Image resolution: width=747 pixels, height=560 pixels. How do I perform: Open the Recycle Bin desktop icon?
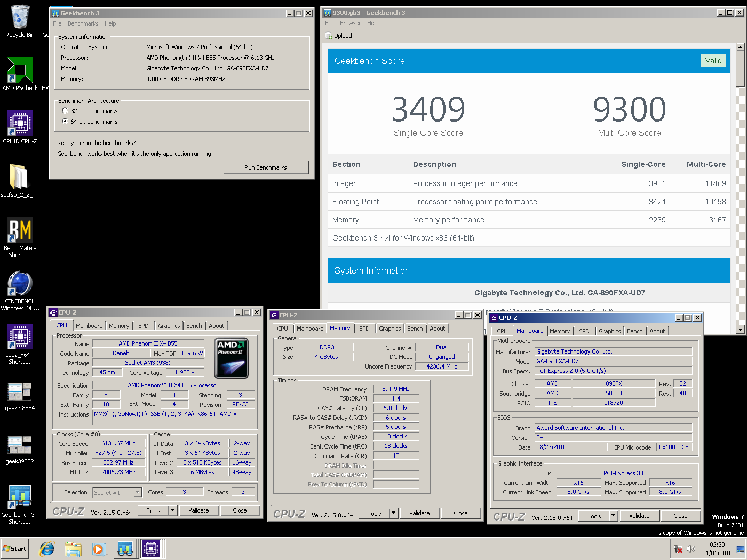tap(20, 21)
